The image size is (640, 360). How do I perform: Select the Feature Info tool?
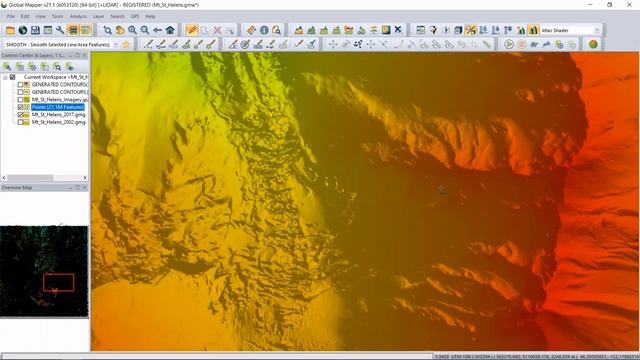click(x=264, y=30)
